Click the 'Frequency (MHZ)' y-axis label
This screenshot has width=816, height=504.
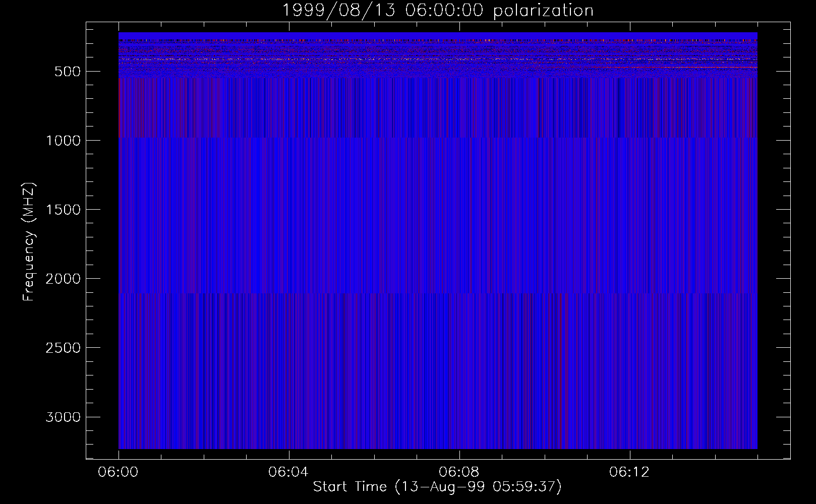[x=29, y=242]
